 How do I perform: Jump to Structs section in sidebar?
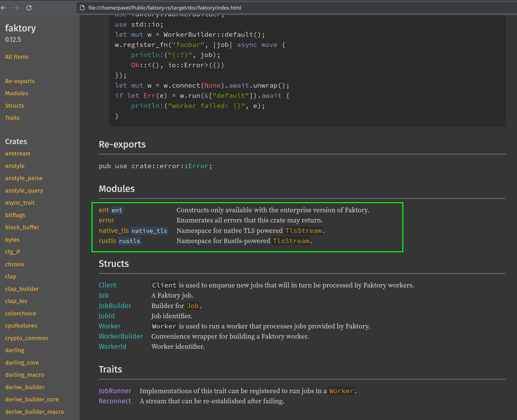pos(14,106)
